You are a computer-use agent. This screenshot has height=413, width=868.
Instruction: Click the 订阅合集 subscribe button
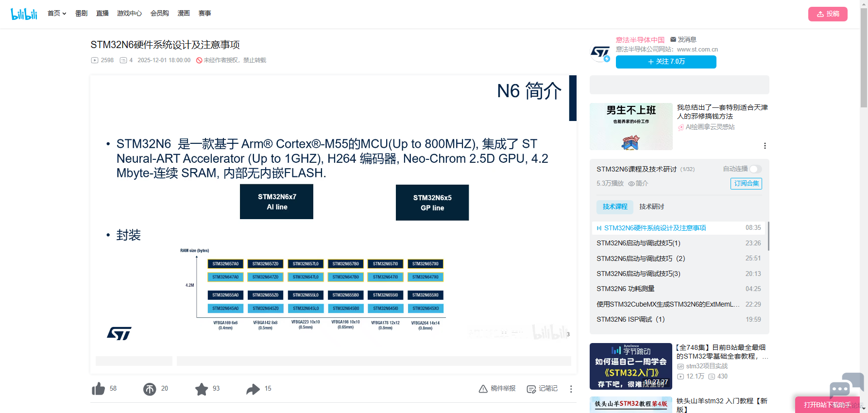746,183
